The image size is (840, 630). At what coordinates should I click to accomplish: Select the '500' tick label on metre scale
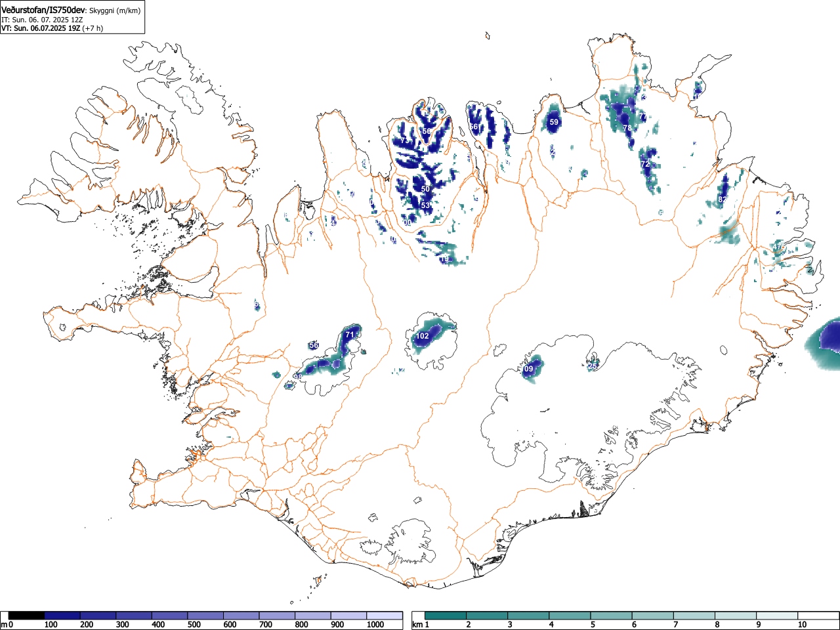click(x=194, y=625)
